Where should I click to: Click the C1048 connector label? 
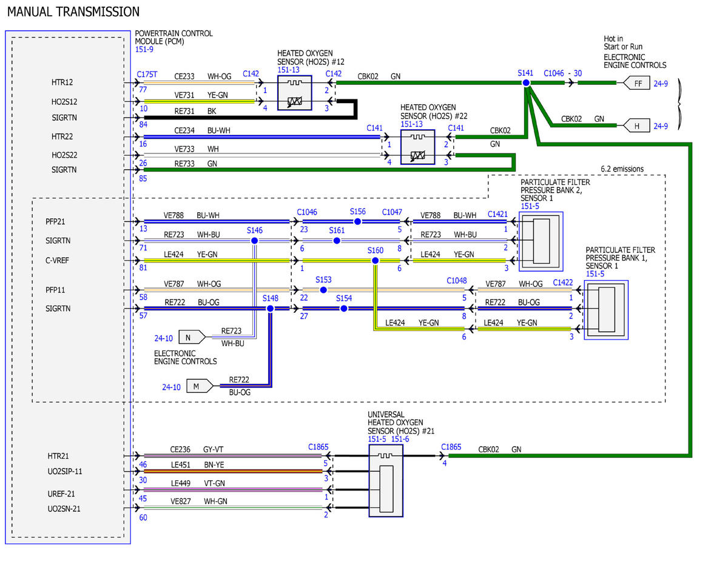click(x=457, y=281)
